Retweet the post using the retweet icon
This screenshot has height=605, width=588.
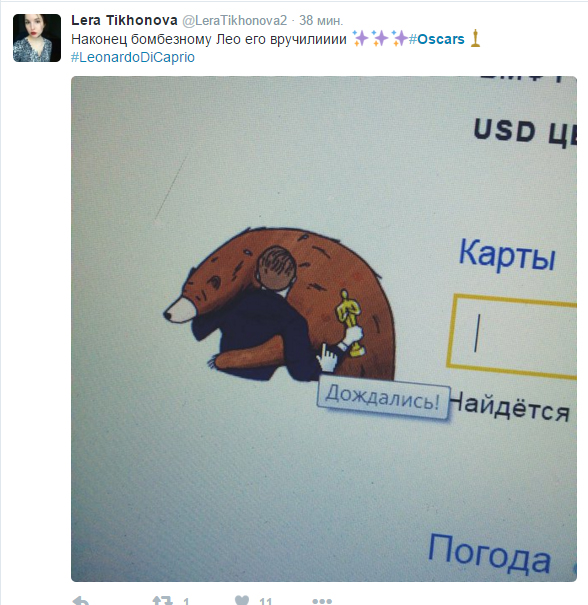162,600
